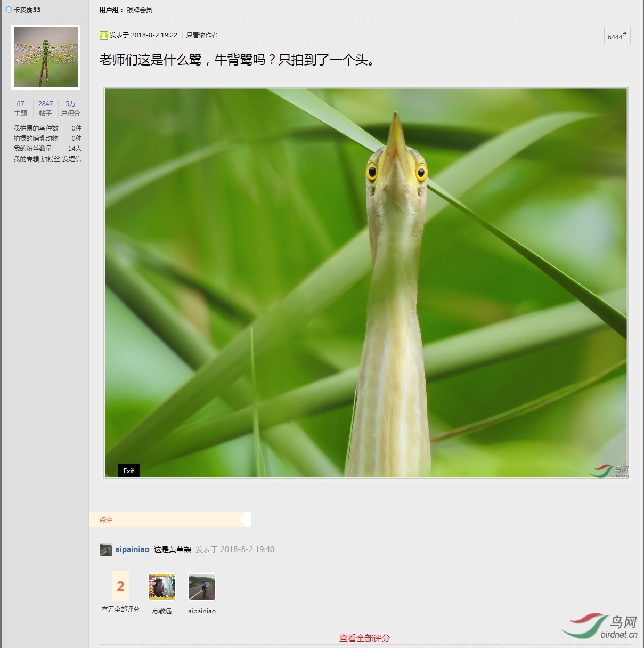Click the 6444# post number anchor
The image size is (644, 648).
click(x=617, y=36)
